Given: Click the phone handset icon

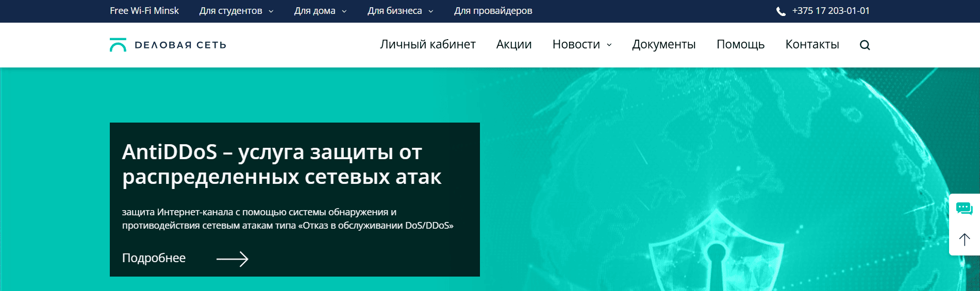Looking at the screenshot, I should [781, 11].
